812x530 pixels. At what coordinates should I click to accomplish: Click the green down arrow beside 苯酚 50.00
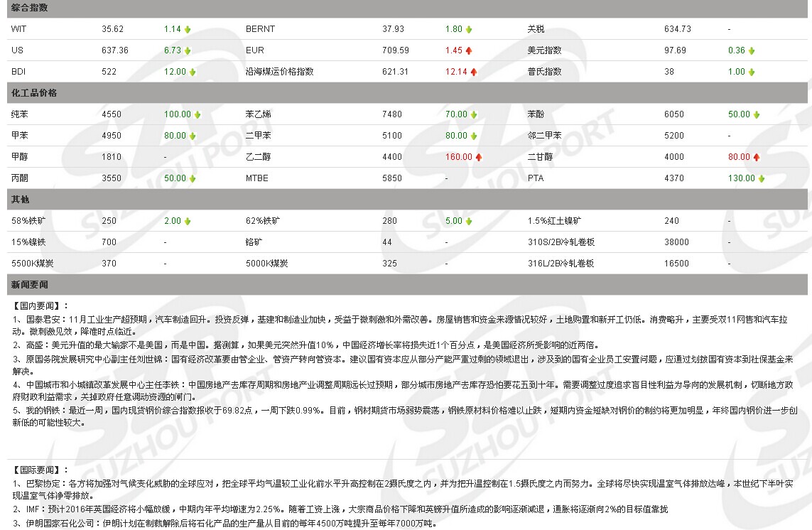click(x=757, y=114)
